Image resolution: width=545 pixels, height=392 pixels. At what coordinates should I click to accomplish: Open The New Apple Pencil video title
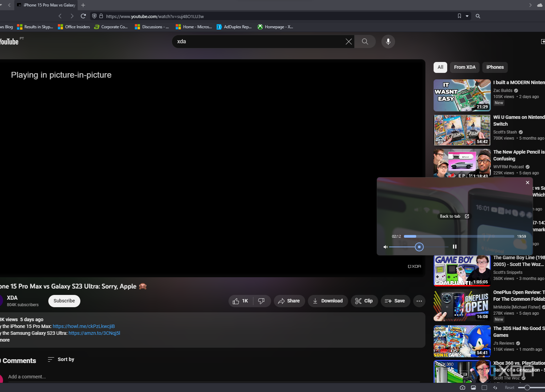(519, 155)
